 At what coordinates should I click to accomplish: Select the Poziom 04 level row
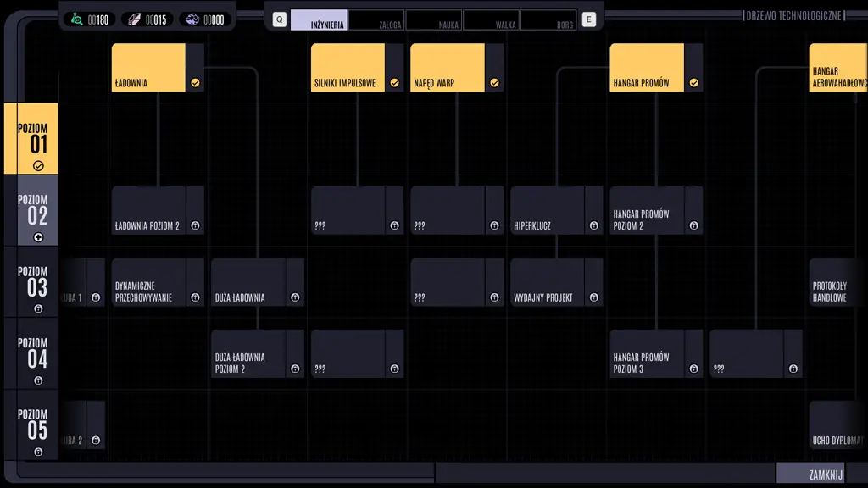pos(38,353)
